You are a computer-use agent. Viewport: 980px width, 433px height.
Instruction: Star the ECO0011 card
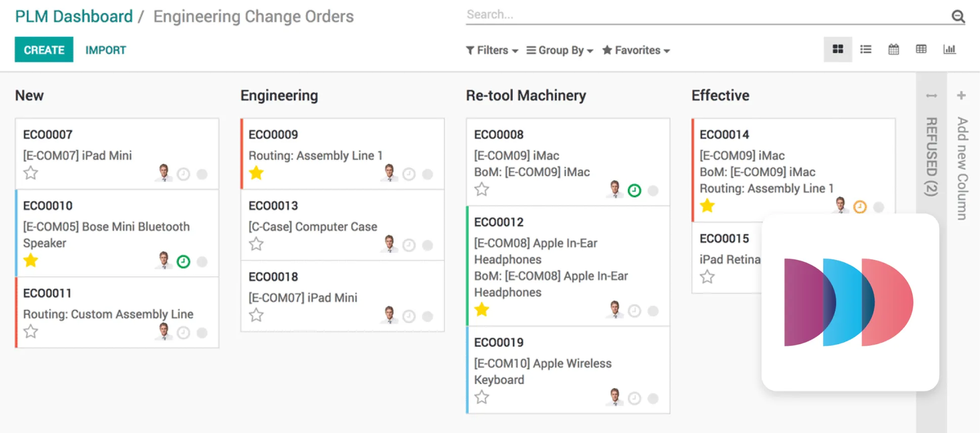31,332
